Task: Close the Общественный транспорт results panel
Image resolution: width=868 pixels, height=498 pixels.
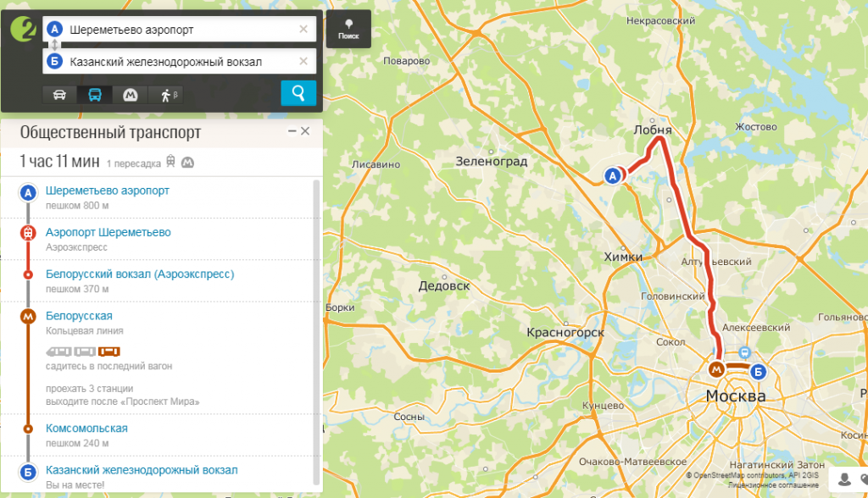Action: pos(305,131)
